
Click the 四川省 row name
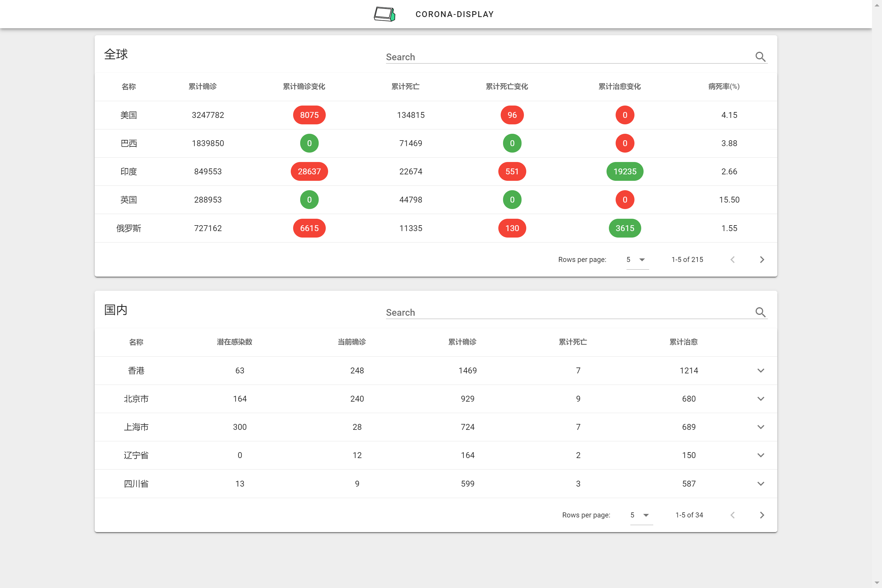136,483
